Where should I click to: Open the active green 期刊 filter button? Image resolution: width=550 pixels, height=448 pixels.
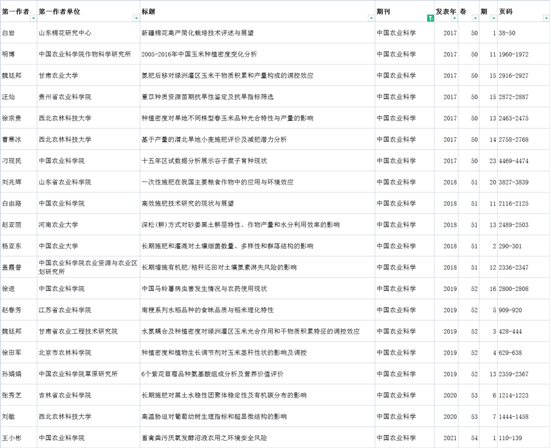(x=430, y=18)
